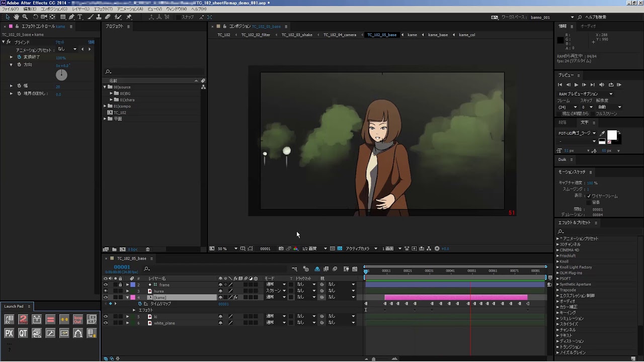This screenshot has height=362, width=644.
Task: Click the 00001 current time display in timeline
Action: pos(122,267)
